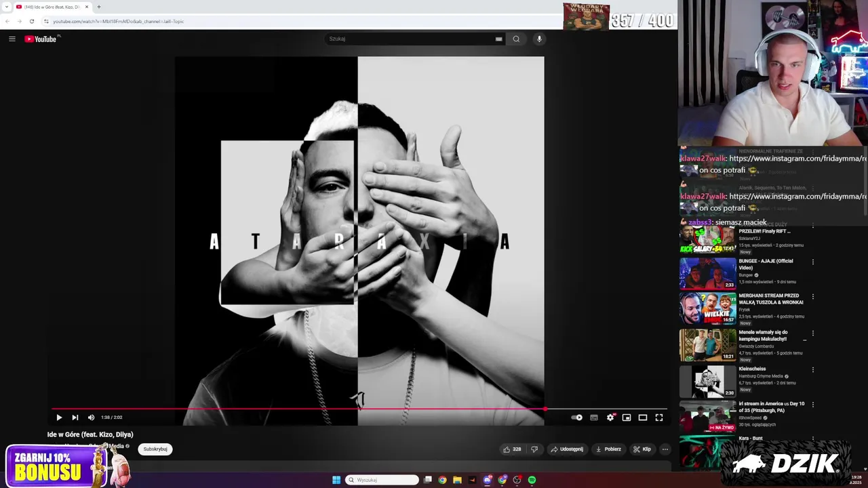
Task: Open options menu for Kara - Bunt
Action: point(812,439)
